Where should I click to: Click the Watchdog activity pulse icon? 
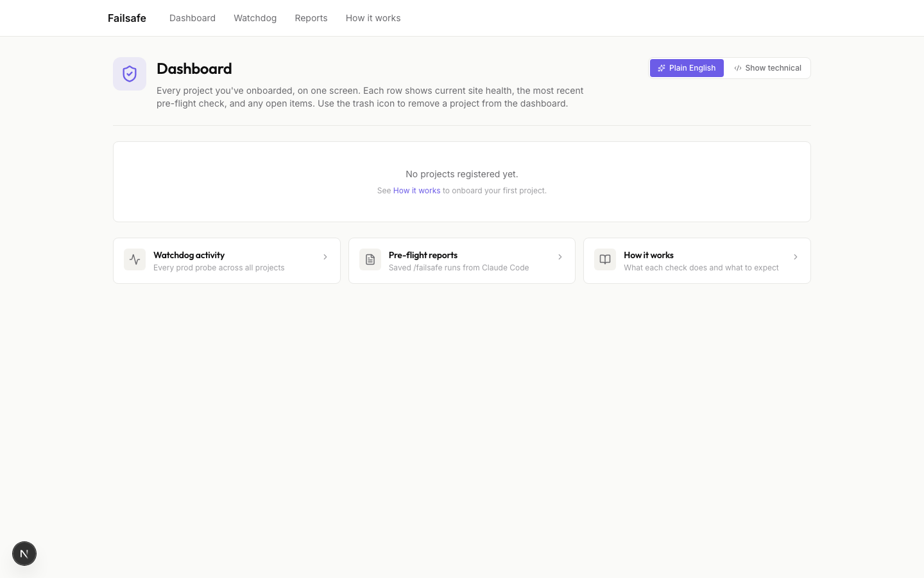(135, 259)
